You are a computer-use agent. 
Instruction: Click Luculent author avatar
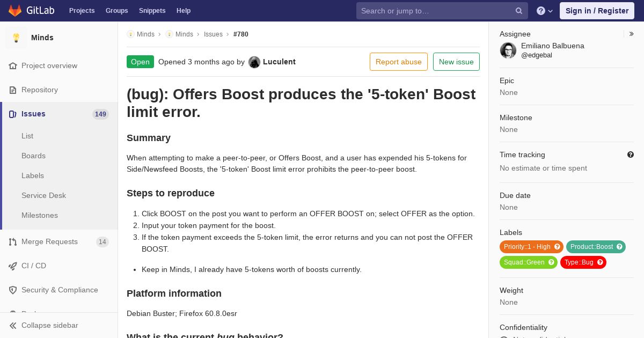tap(254, 62)
